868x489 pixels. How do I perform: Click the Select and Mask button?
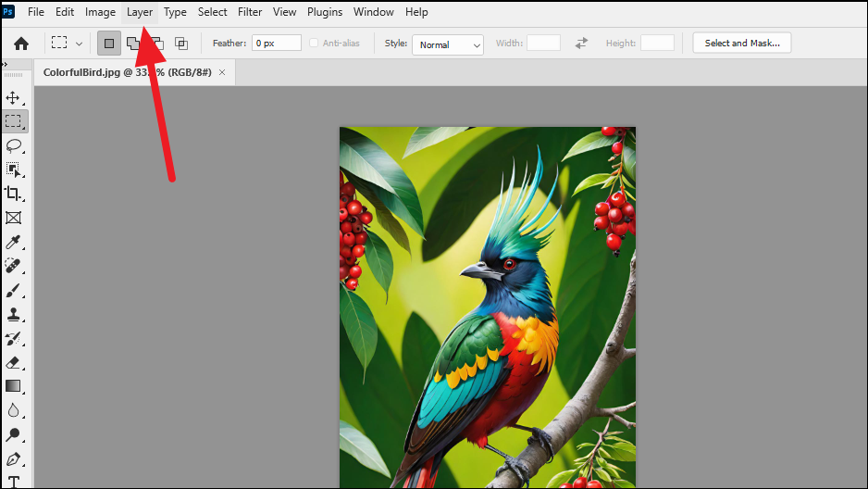coord(741,43)
